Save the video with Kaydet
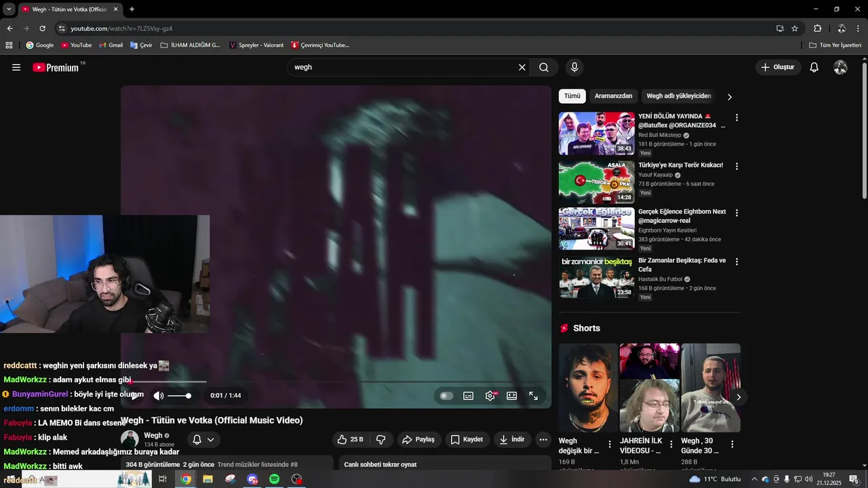 [467, 439]
